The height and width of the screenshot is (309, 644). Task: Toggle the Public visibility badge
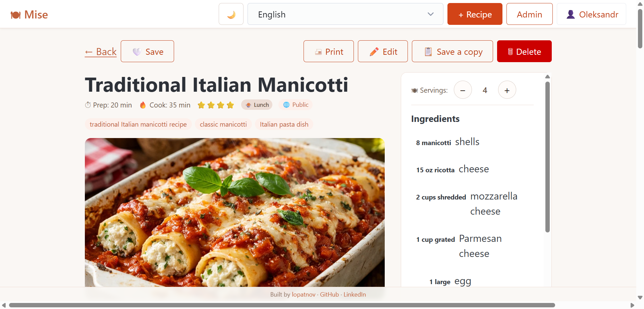(x=295, y=104)
